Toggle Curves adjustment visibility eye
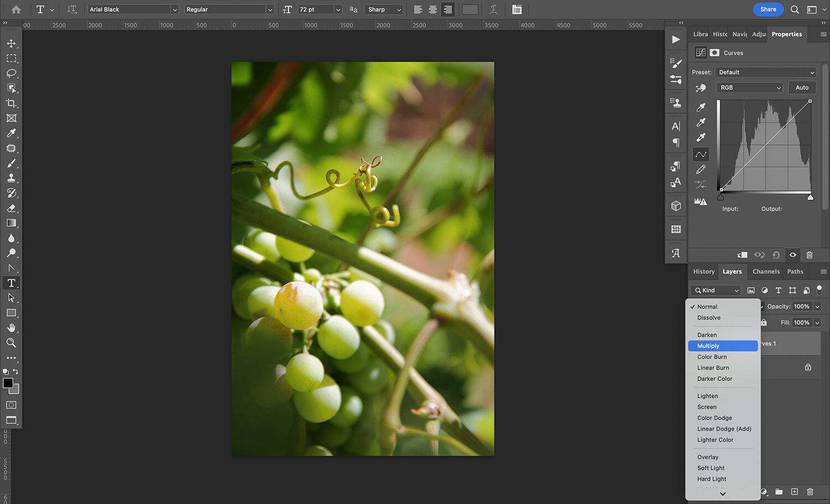The image size is (830, 504). (x=792, y=255)
